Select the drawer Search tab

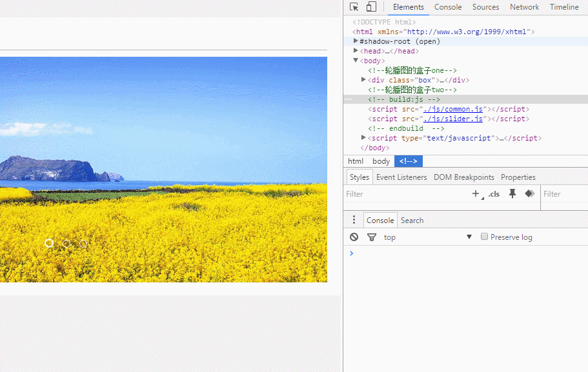[412, 220]
